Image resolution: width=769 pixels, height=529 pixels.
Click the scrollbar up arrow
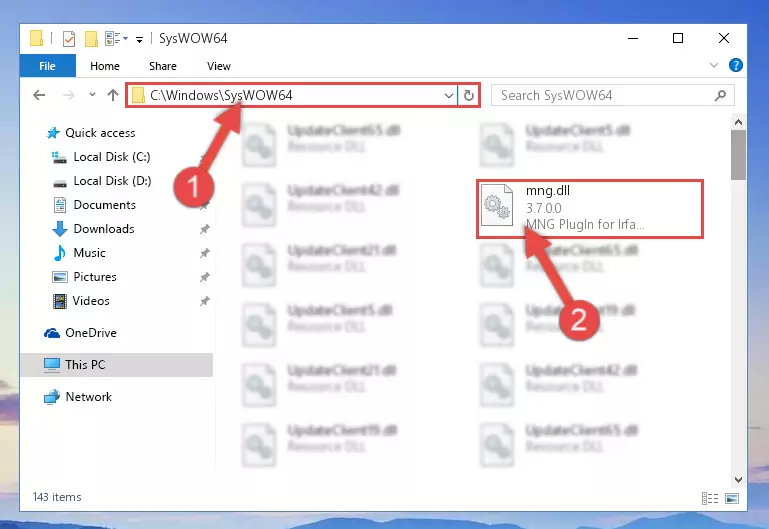(738, 122)
